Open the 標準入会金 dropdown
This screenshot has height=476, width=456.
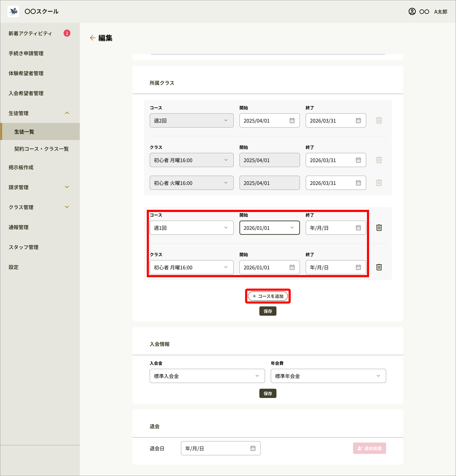207,376
